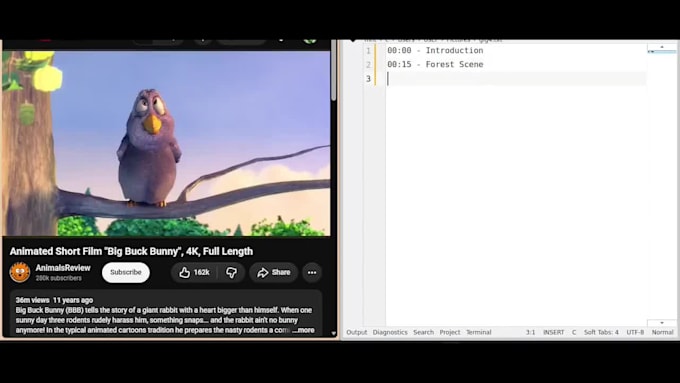Open the Search panel tab

tap(423, 332)
